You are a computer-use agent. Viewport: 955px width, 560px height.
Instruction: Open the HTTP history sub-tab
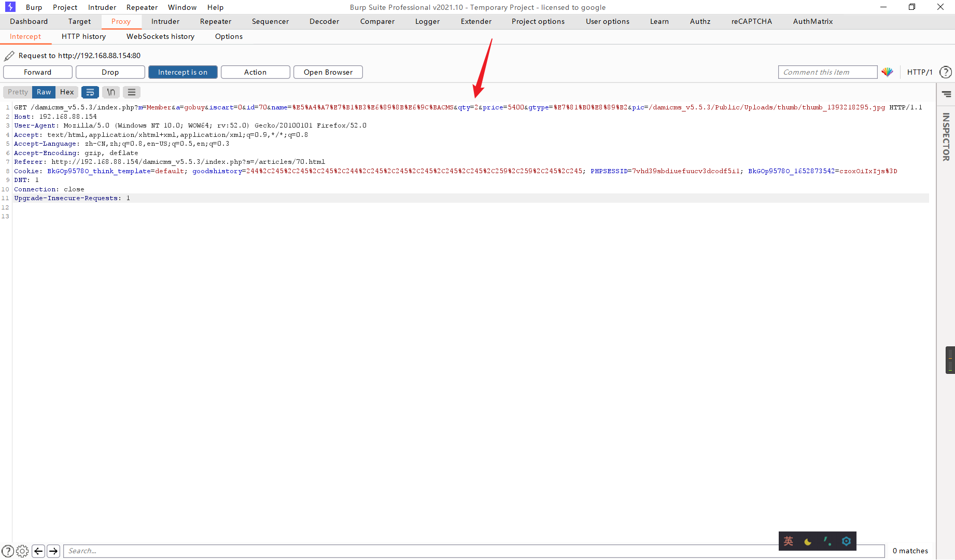click(83, 36)
